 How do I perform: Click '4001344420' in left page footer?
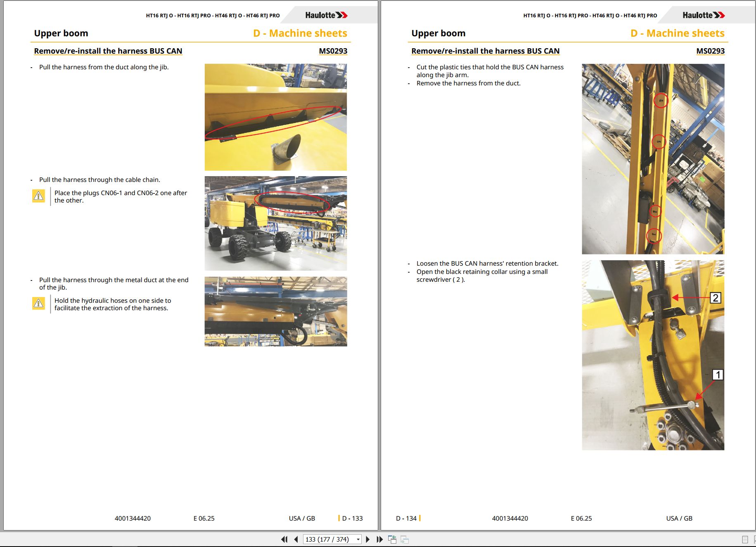point(133,518)
